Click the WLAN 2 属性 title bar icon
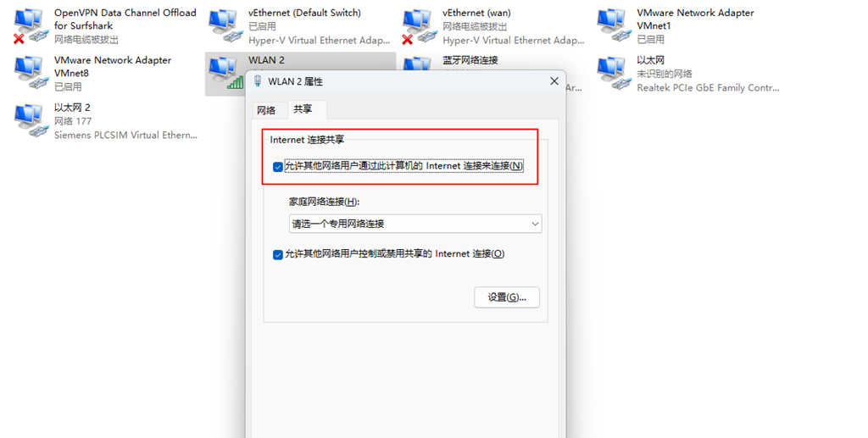868x438 pixels. [258, 81]
